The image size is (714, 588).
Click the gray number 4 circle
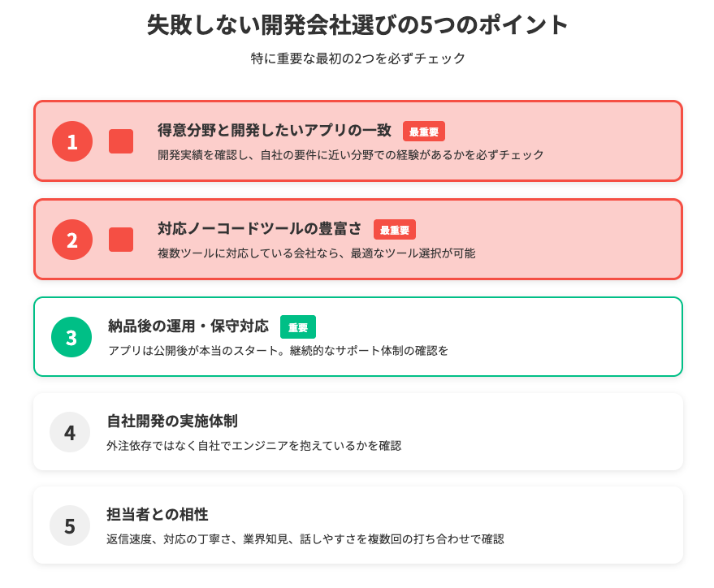pyautogui.click(x=70, y=432)
